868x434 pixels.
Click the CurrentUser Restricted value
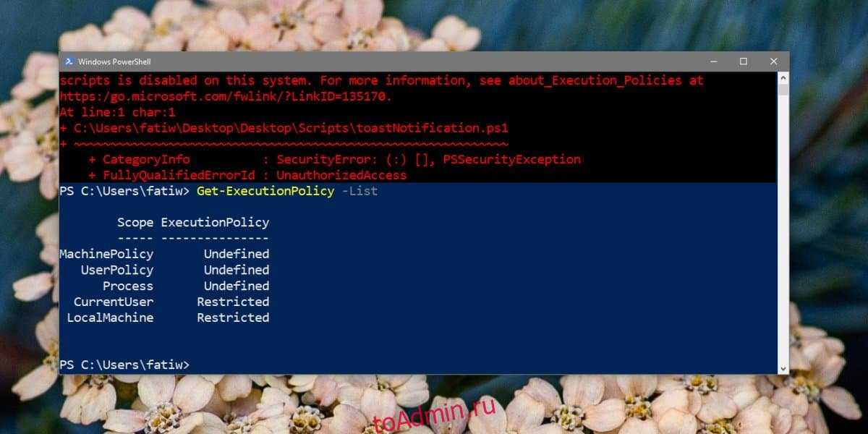(x=233, y=302)
